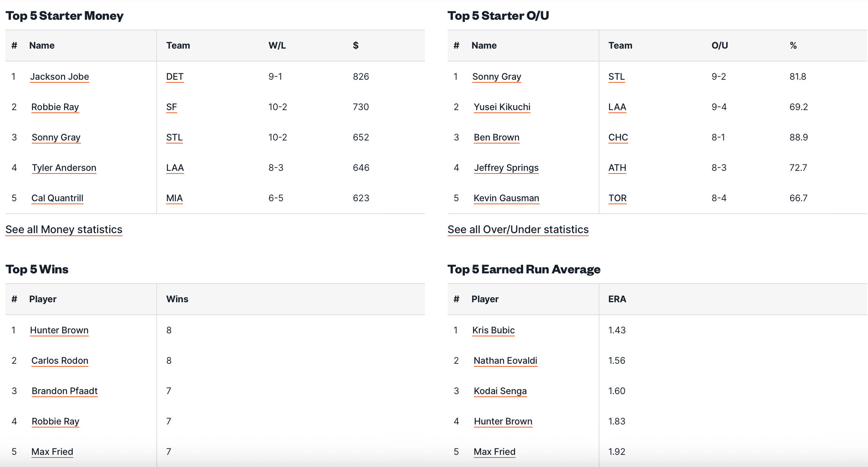
Task: Open Tyler Anderson's profile link
Action: coord(64,168)
